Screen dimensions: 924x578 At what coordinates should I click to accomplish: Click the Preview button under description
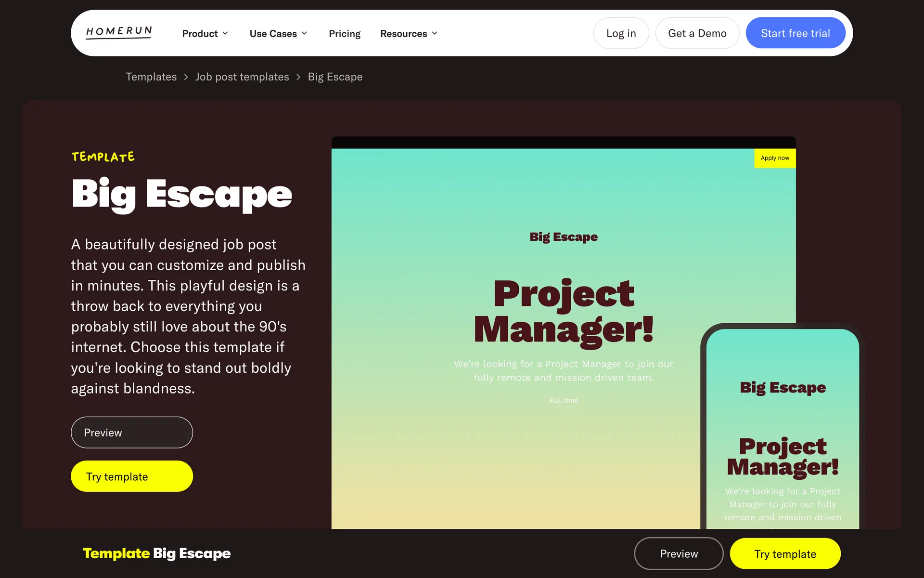click(132, 433)
